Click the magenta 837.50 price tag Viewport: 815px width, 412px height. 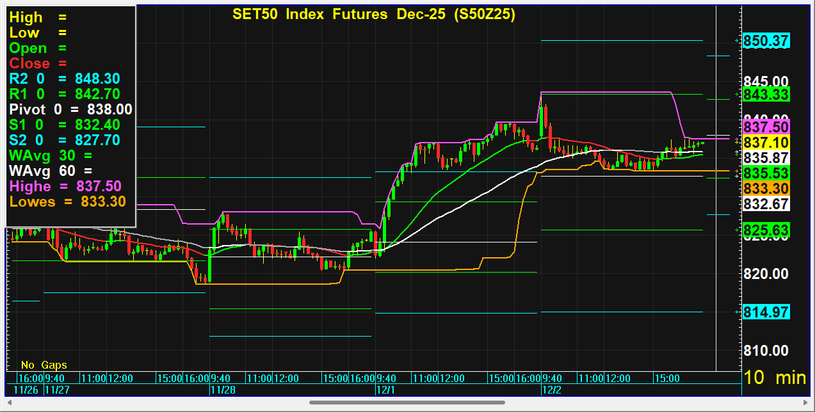[x=767, y=127]
